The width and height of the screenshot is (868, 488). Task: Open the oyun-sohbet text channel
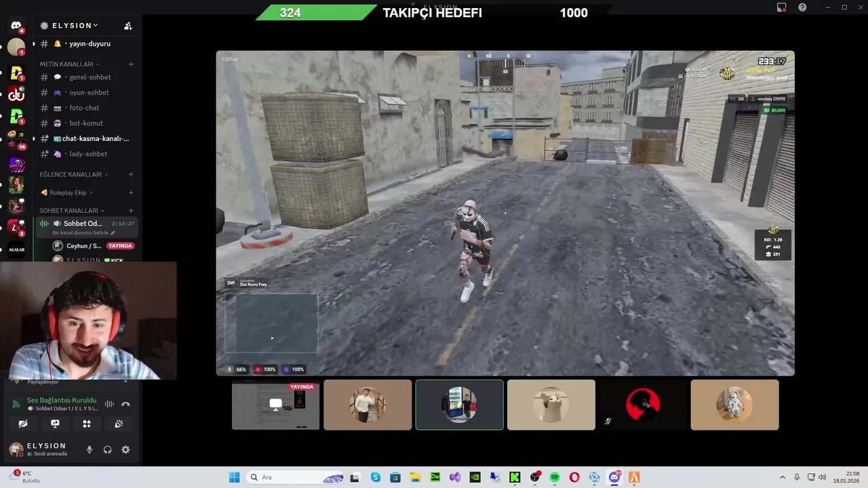point(87,92)
